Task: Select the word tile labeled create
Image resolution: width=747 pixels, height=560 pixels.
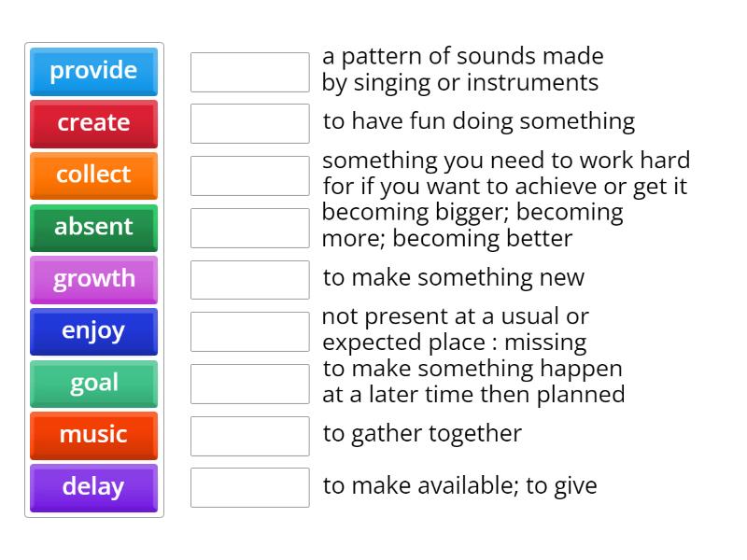Action: tap(92, 123)
